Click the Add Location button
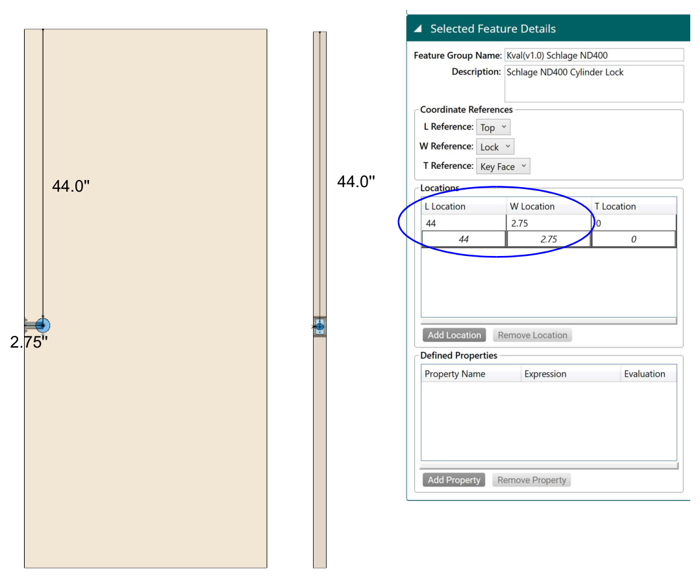This screenshot has width=700, height=588. tap(454, 335)
